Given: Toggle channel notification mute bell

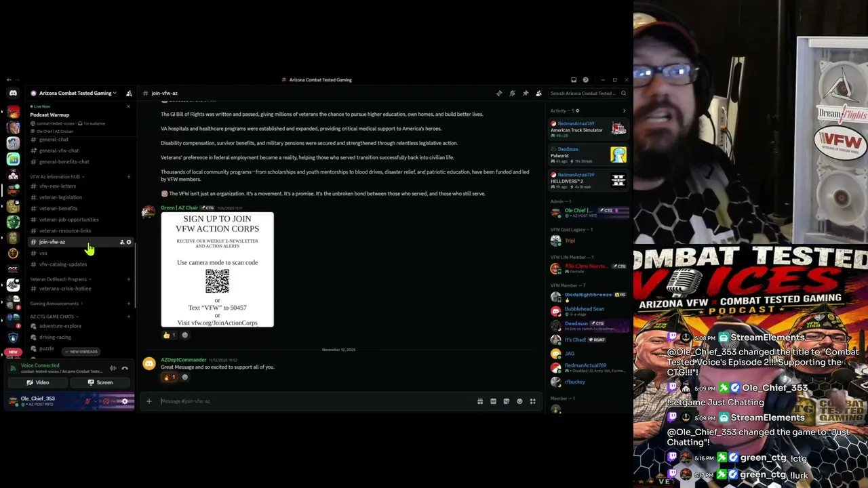Looking at the screenshot, I should (513, 93).
